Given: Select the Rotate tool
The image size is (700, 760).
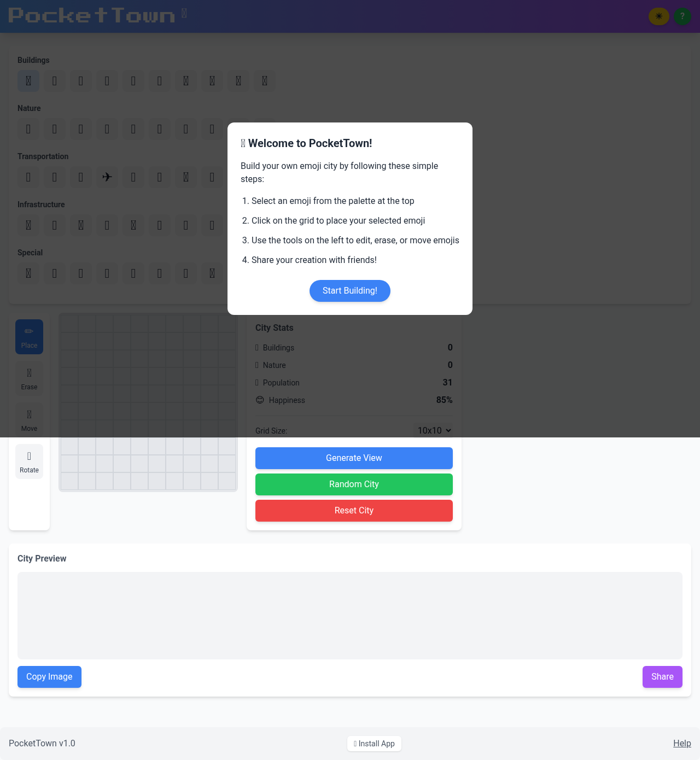Looking at the screenshot, I should [x=29, y=461].
